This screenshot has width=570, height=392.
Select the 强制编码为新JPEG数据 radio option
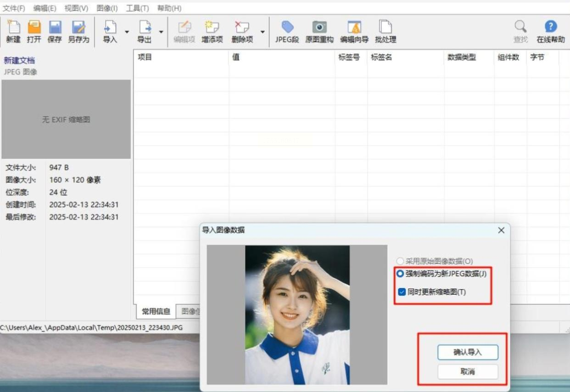tap(400, 274)
